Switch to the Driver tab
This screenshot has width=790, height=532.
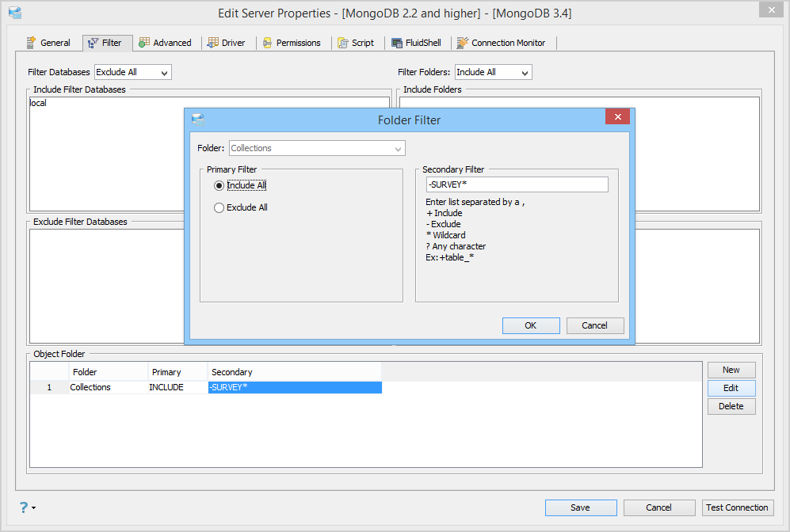[226, 43]
